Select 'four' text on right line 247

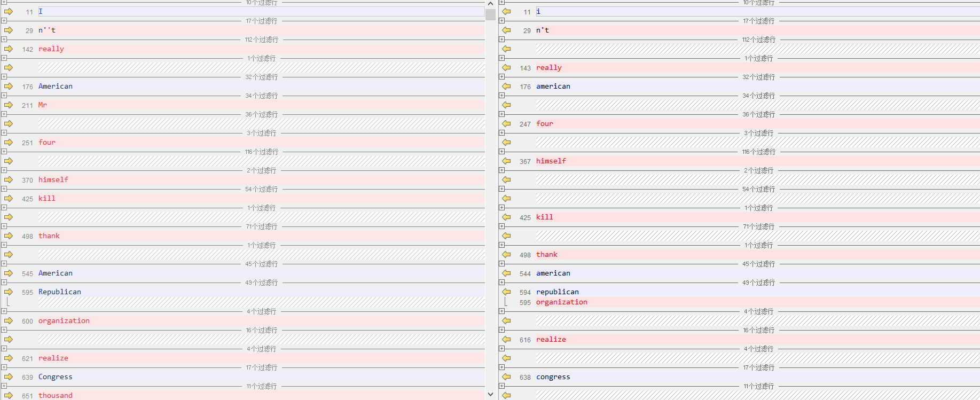click(x=545, y=124)
